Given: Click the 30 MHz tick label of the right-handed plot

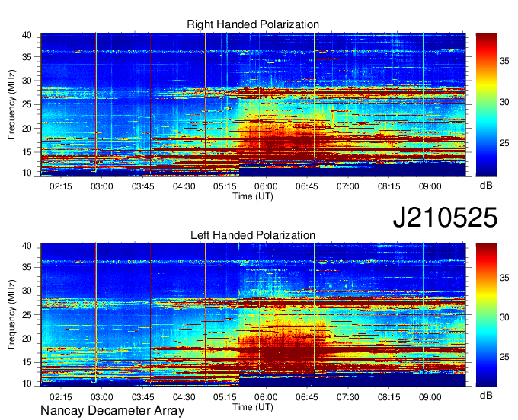Looking at the screenshot, I should 27,81.
